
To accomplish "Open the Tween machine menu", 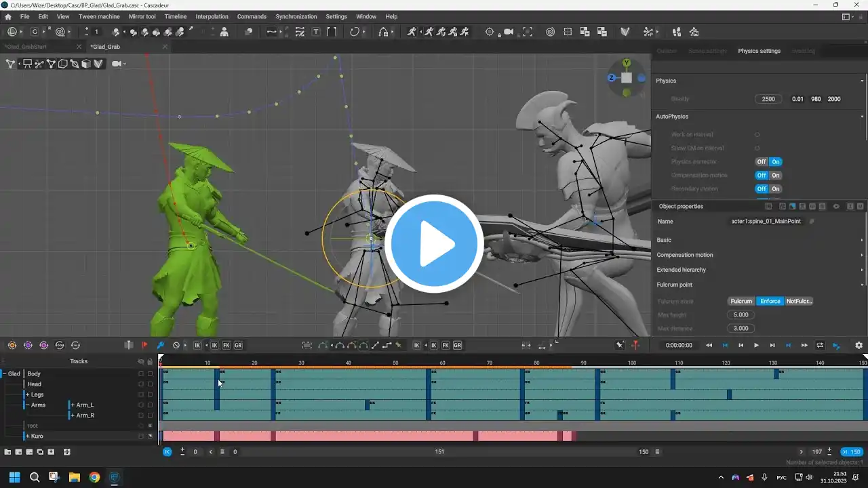I will [x=98, y=16].
